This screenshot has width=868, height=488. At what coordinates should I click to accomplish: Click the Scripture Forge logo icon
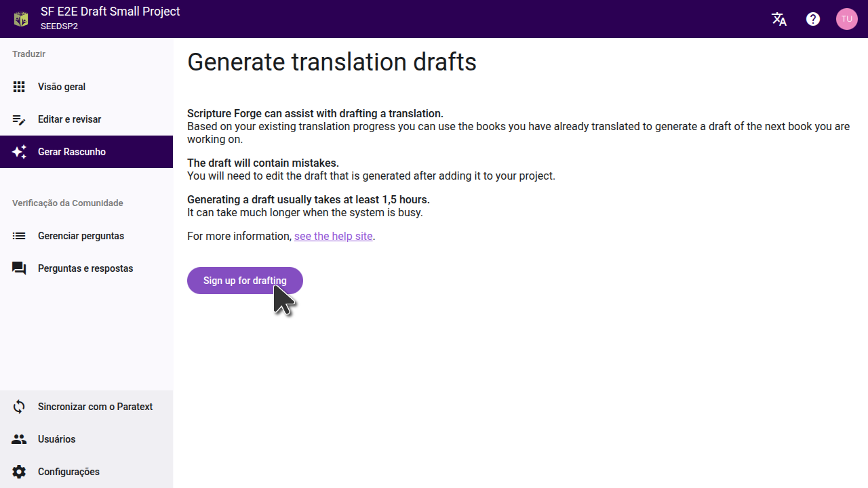click(21, 19)
